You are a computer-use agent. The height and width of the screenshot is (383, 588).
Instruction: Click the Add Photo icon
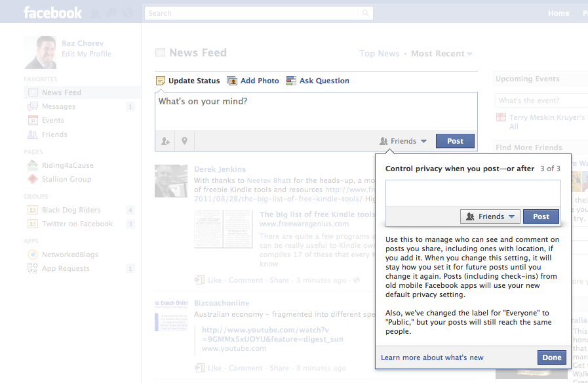[x=232, y=81]
